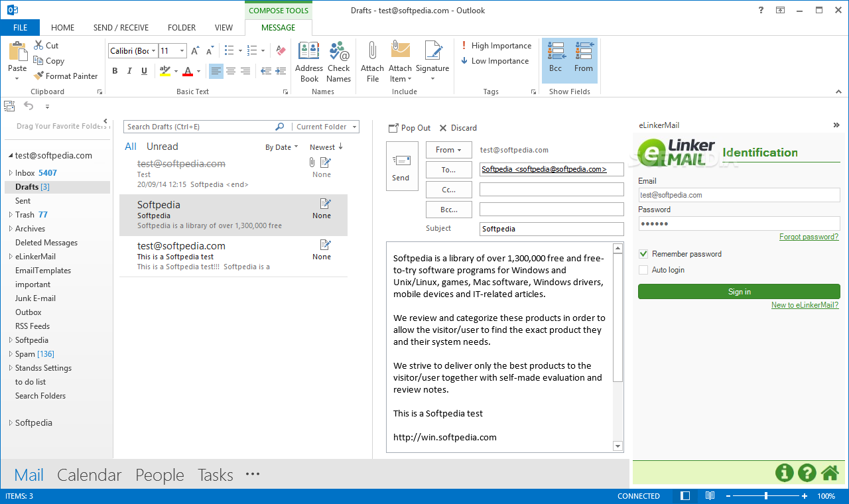Mark message as High Importance
The width and height of the screenshot is (849, 504).
[496, 46]
